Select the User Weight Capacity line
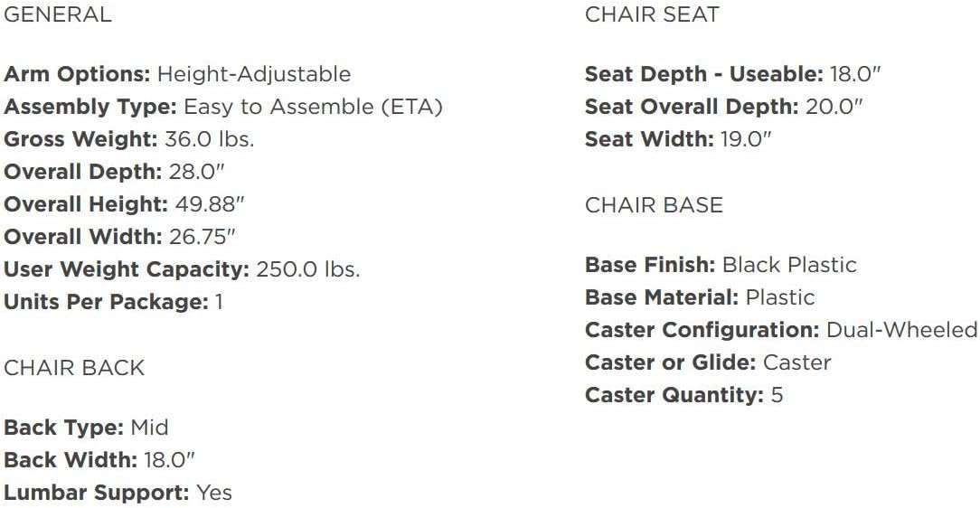Viewport: 980px width, 508px height. tap(182, 269)
